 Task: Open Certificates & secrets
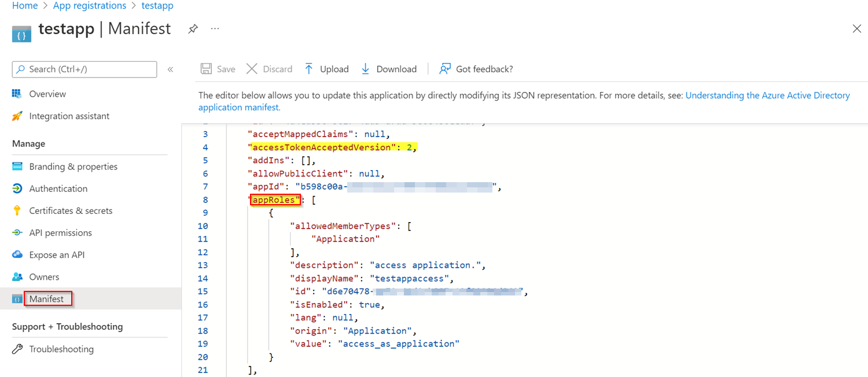(x=71, y=210)
